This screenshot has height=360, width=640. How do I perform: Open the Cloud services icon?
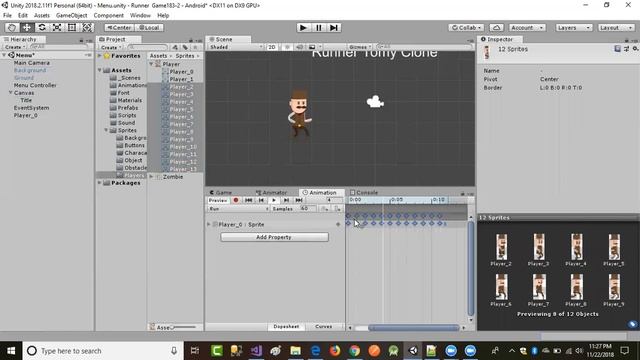(x=496, y=27)
